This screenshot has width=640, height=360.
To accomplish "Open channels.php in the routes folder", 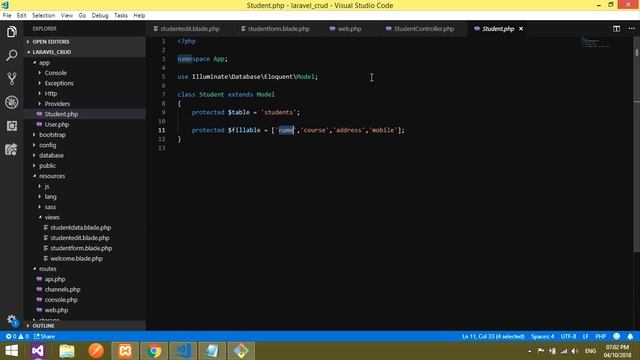I will click(85, 289).
